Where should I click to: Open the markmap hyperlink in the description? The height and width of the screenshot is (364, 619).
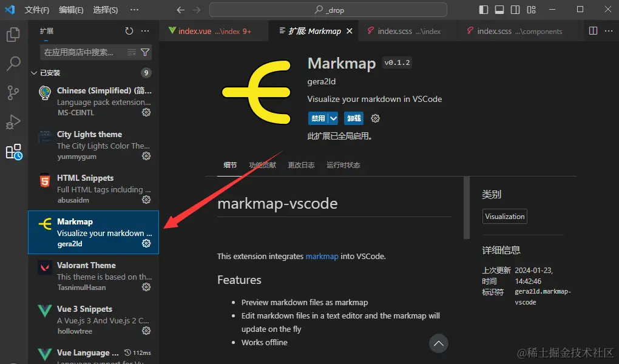322,256
